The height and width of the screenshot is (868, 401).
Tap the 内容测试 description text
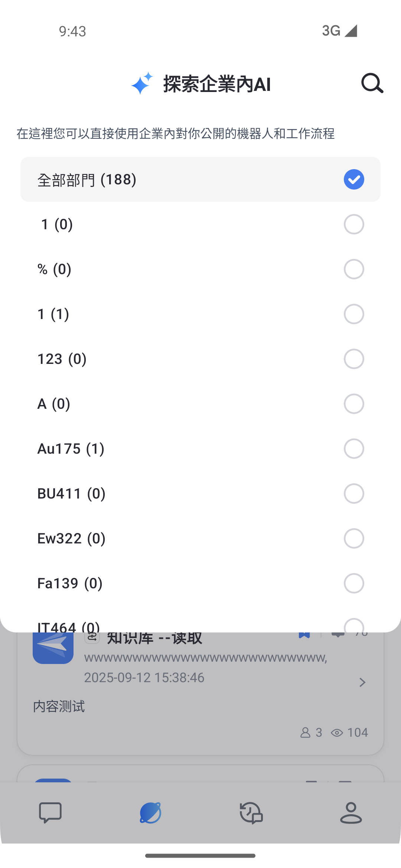click(59, 707)
